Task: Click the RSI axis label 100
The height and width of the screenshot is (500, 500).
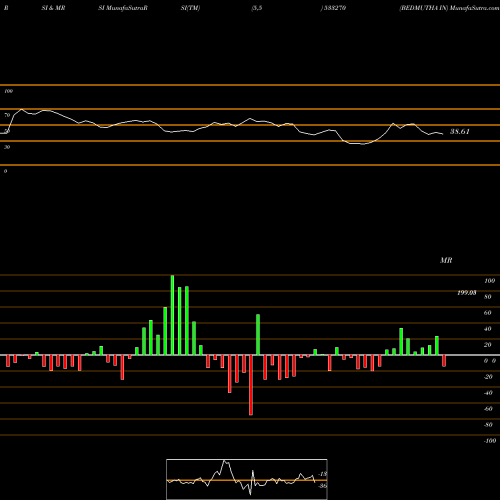Action: (8, 91)
